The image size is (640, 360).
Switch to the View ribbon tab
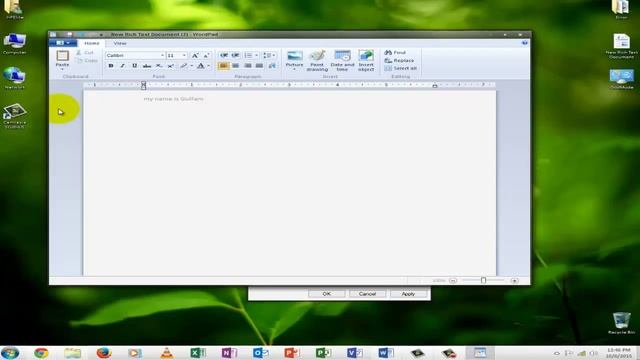point(120,43)
